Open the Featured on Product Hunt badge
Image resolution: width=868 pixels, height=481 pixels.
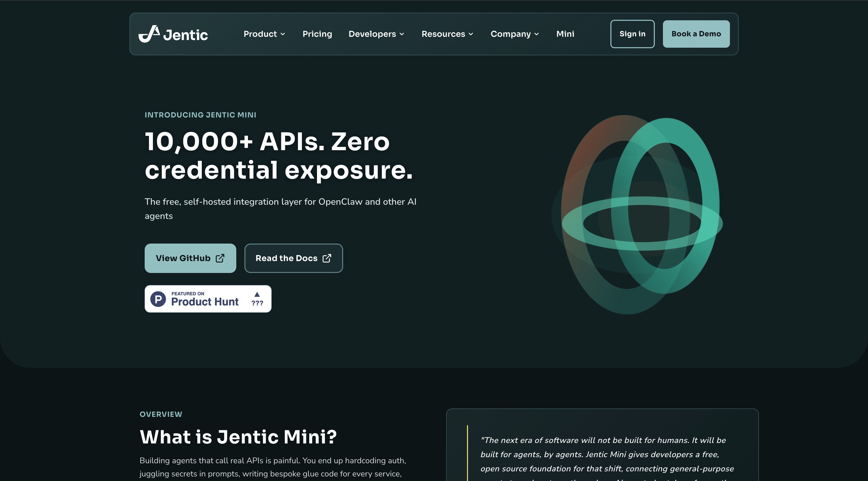pos(208,299)
